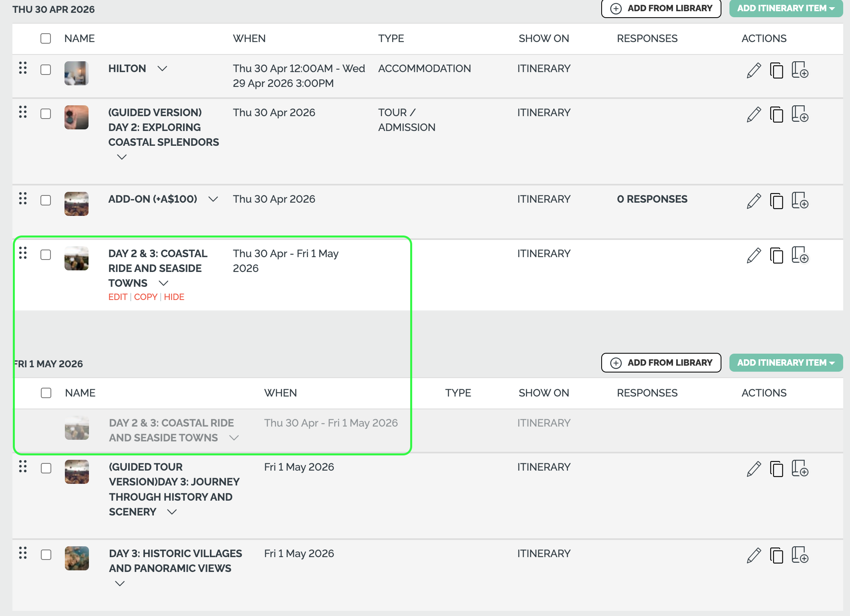
Task: Click the Add-On (+A$100) item name
Action: 153,199
